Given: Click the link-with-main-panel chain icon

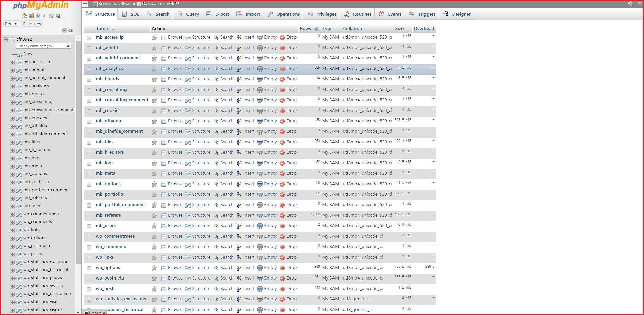Looking at the screenshot, I should tap(71, 30).
